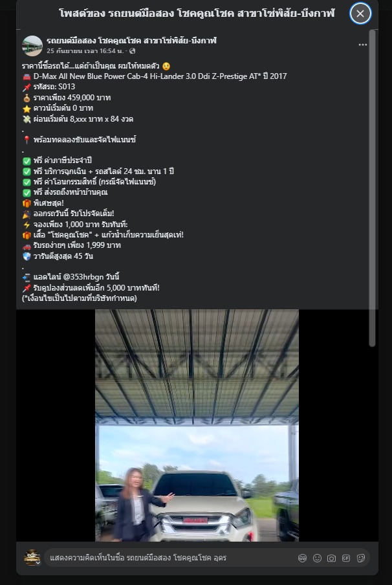Open the sticker picker icon
The height and width of the screenshot is (585, 392).
(x=361, y=558)
